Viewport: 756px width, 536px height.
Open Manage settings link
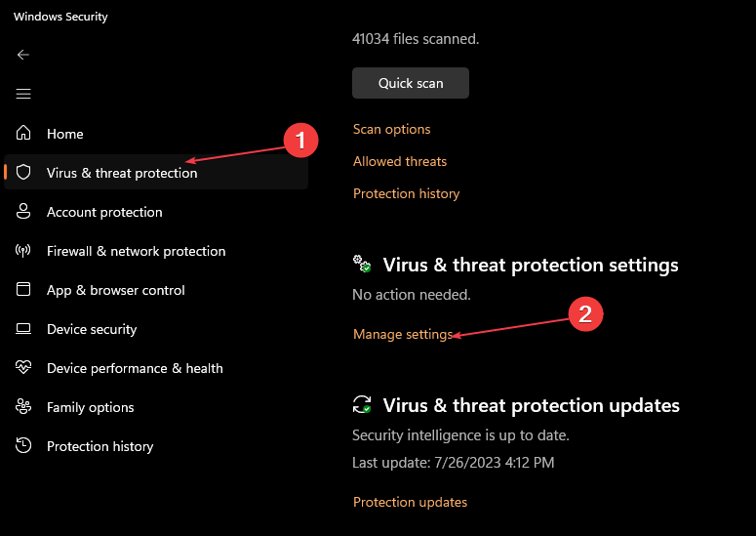point(403,334)
